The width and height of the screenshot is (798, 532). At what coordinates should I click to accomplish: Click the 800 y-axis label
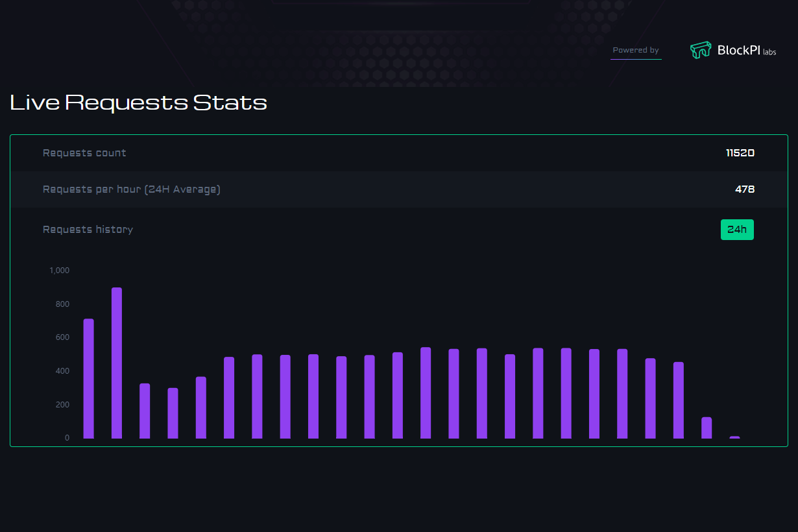point(63,304)
